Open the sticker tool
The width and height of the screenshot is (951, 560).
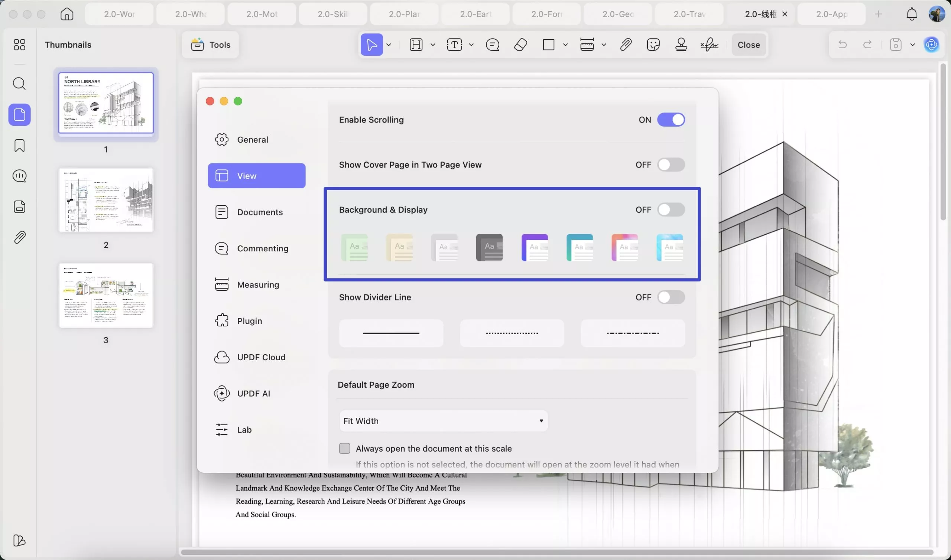(x=653, y=45)
